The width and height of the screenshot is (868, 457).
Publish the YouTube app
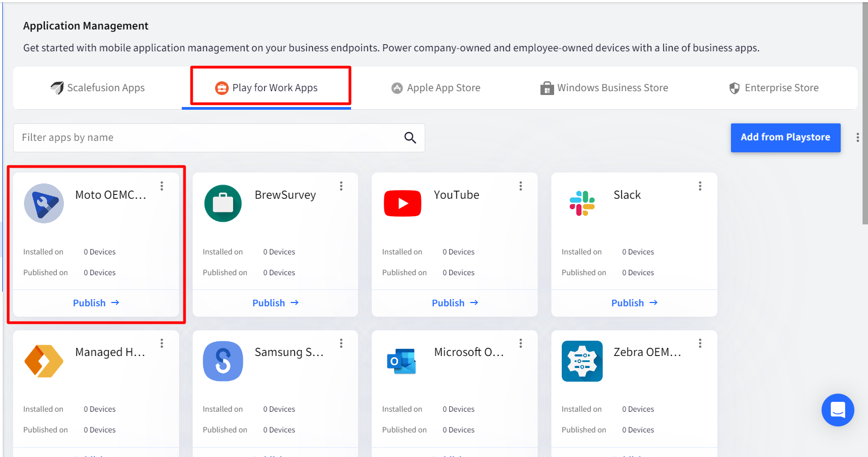[455, 303]
